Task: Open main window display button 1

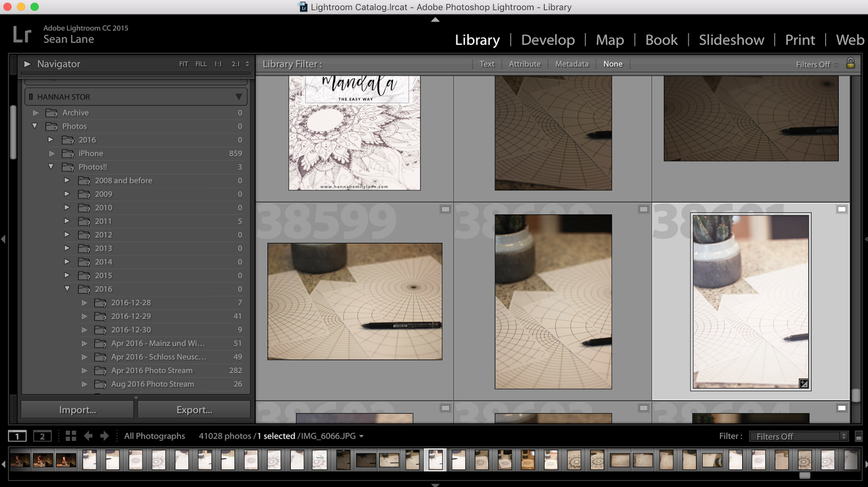Action: pos(17,436)
